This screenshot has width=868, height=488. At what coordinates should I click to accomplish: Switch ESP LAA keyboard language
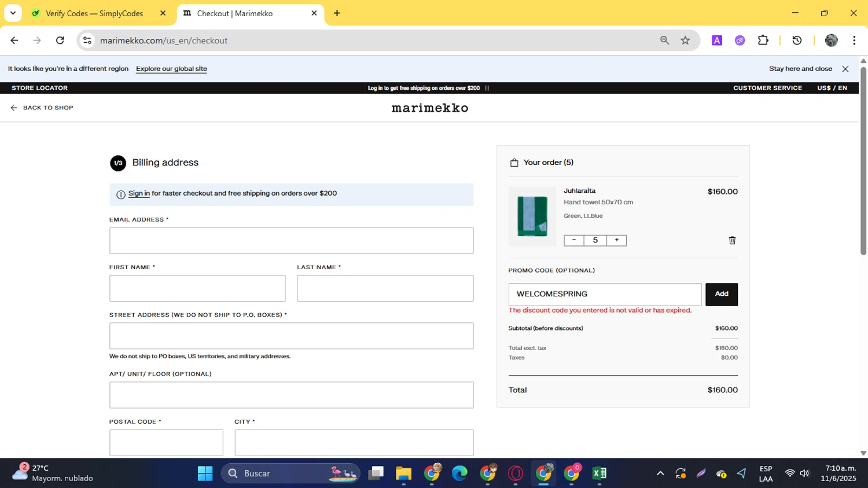[766, 474]
